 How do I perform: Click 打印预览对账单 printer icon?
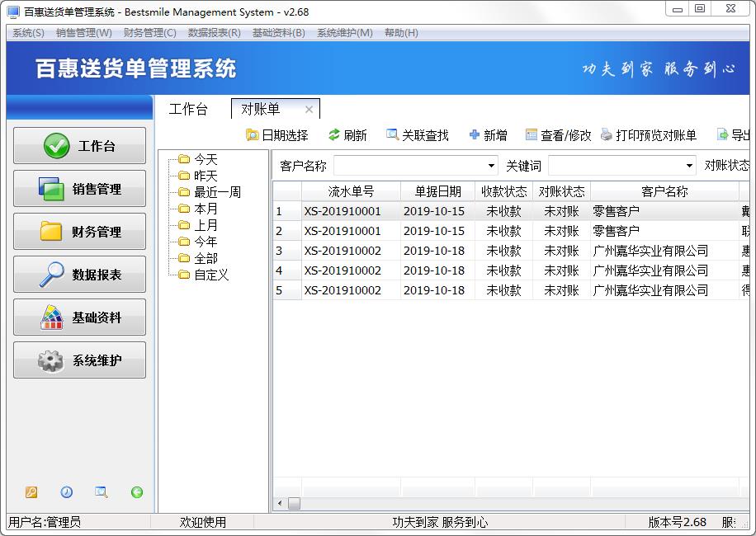[607, 135]
